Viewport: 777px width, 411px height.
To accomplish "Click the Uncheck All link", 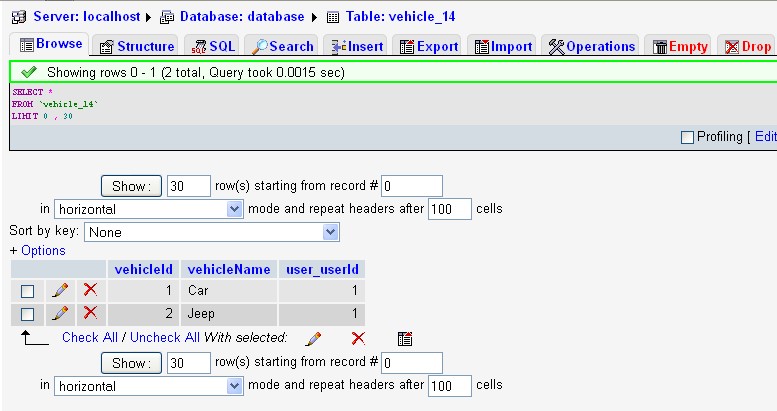I will click(x=165, y=338).
